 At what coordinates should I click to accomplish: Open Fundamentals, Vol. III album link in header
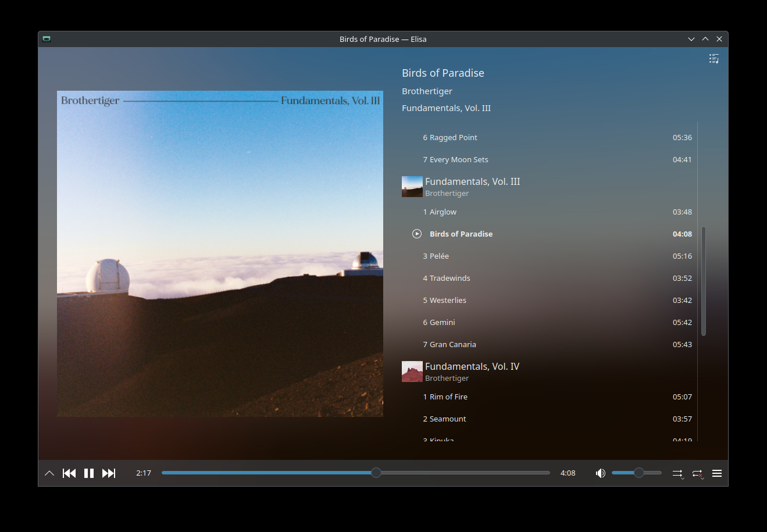pyautogui.click(x=446, y=108)
